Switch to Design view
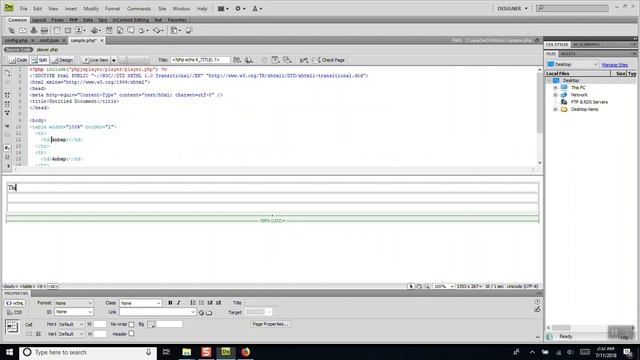This screenshot has width=640, height=360. click(x=63, y=60)
